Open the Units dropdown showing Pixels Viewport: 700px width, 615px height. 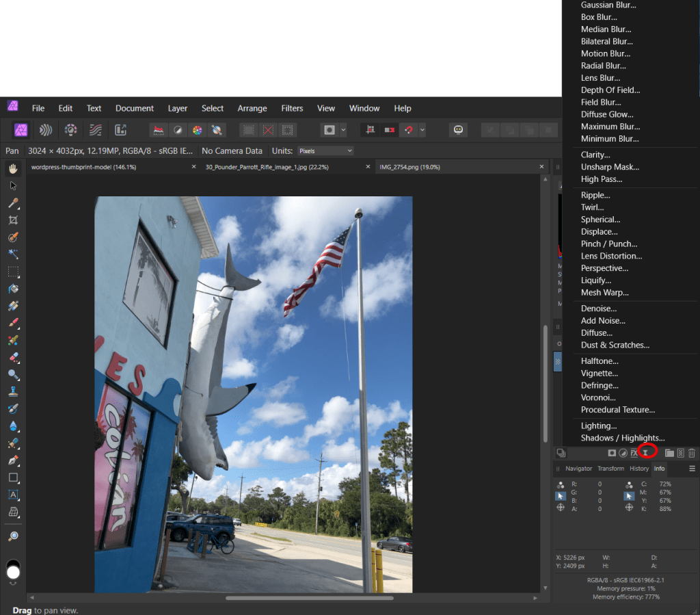pos(325,151)
